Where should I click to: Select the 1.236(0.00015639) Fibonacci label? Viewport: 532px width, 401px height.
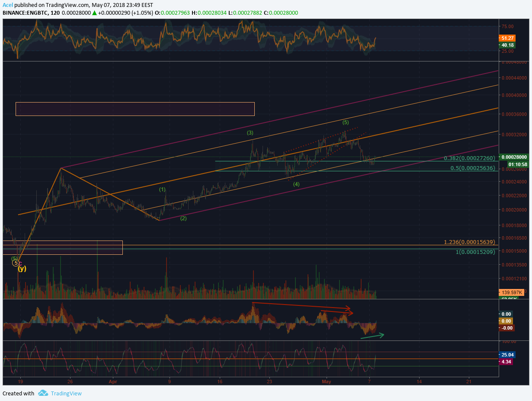469,242
